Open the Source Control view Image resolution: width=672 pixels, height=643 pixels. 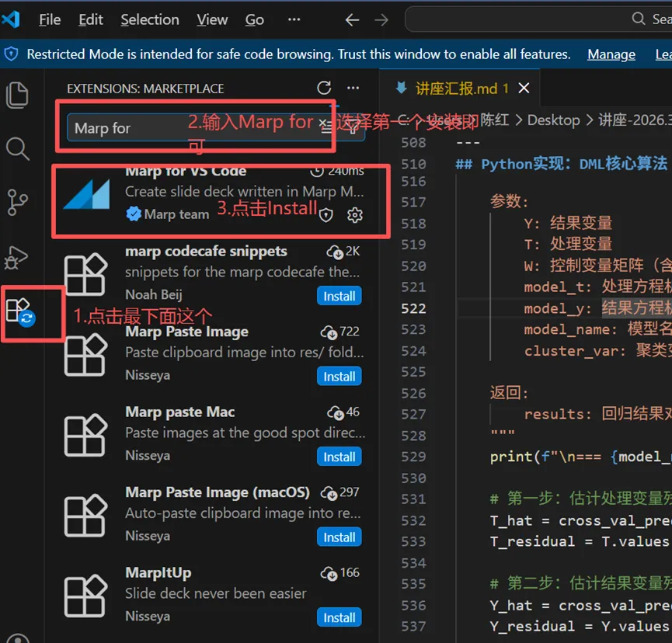click(18, 202)
